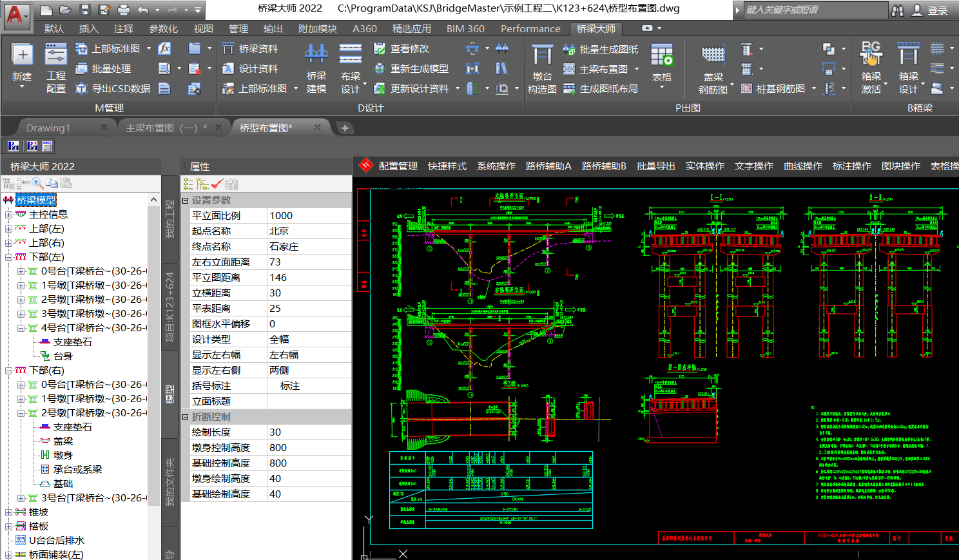
Task: Click the red checkmark in 属性 toolbar
Action: click(x=217, y=184)
